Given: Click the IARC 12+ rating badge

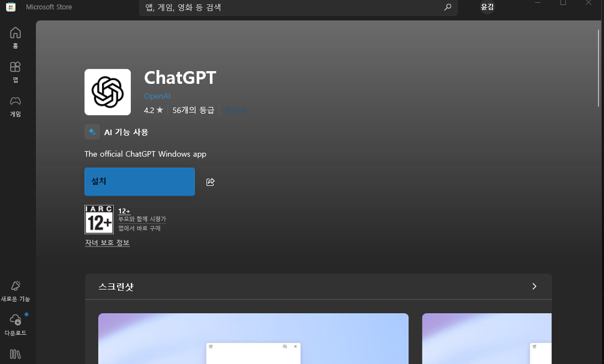Looking at the screenshot, I should [x=99, y=220].
